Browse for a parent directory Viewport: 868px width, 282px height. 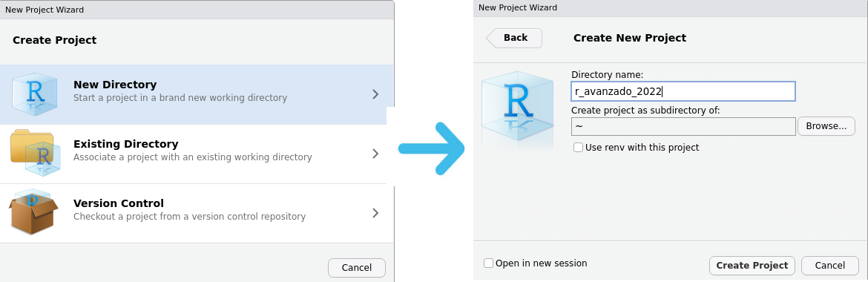point(826,126)
